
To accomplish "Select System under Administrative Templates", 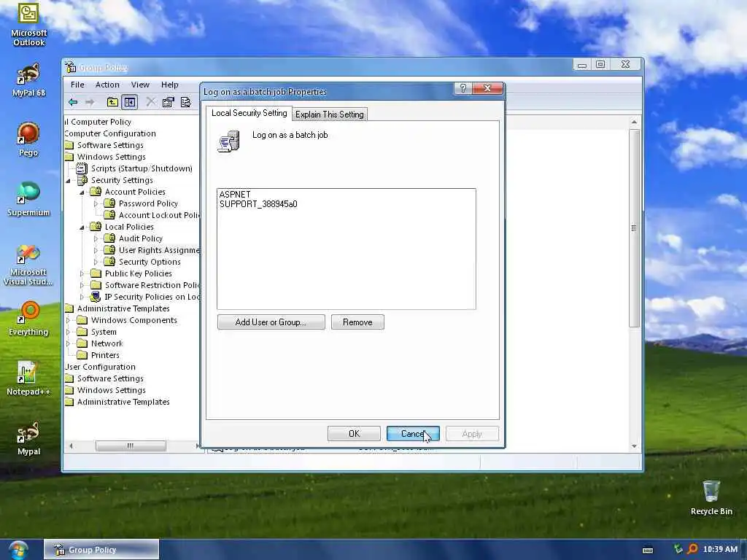I will tap(104, 332).
